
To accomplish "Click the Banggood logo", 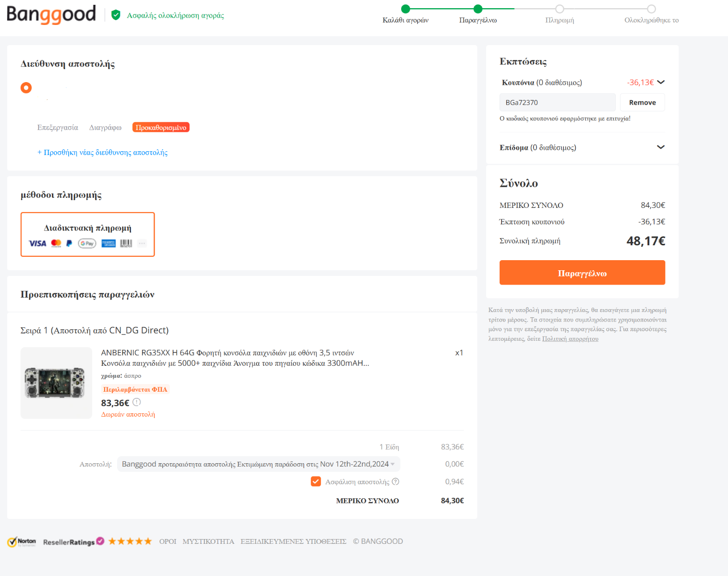I will [x=51, y=14].
